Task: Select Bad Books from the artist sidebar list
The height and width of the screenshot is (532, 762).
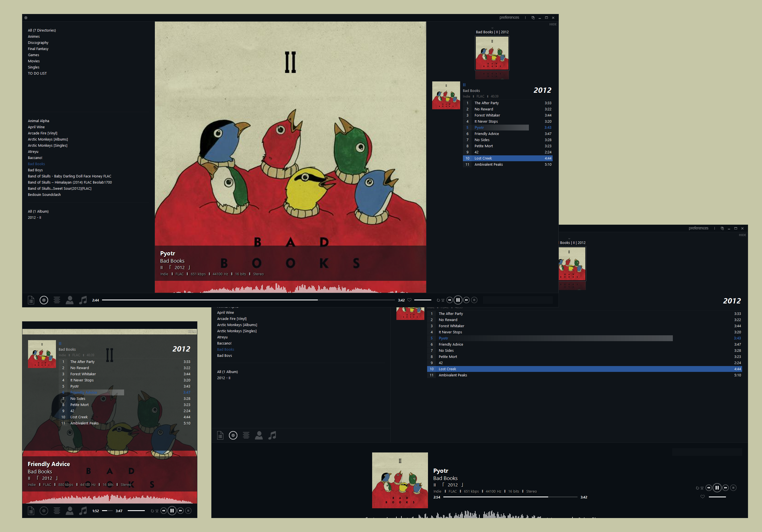Action: point(36,164)
